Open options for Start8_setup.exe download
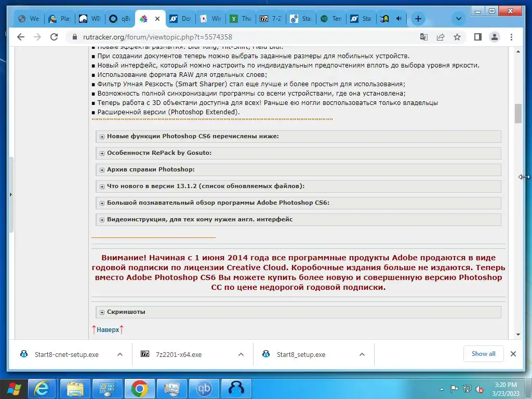This screenshot has width=532, height=399. (362, 354)
